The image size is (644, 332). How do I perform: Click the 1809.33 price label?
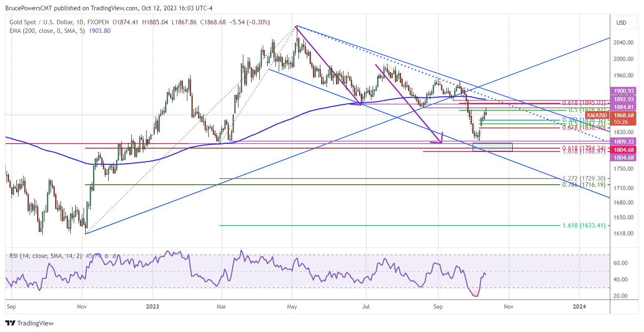click(x=624, y=141)
